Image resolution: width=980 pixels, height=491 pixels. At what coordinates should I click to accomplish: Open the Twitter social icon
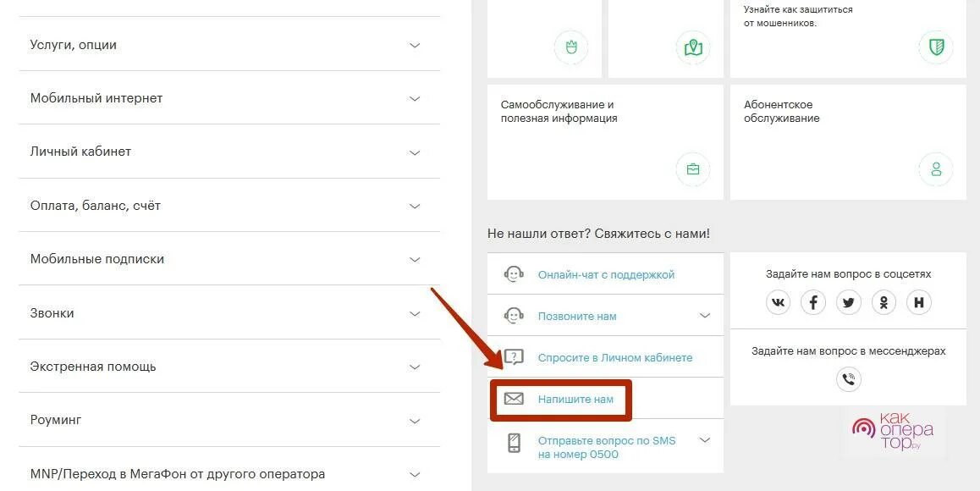pos(849,303)
